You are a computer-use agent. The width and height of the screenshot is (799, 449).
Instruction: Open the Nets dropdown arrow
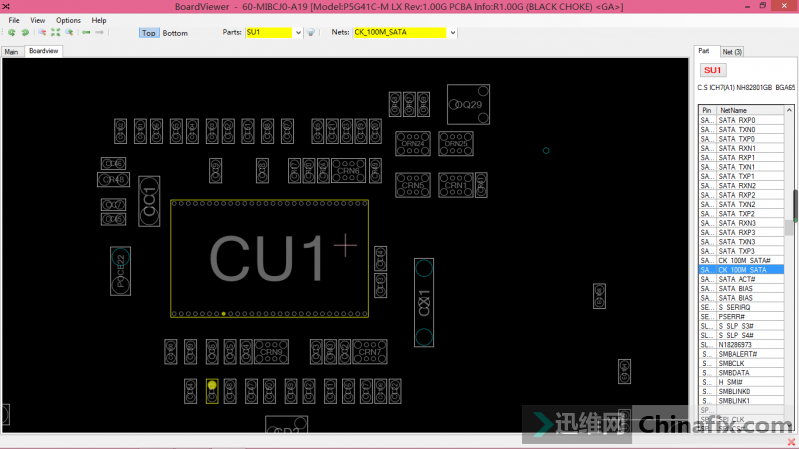pyautogui.click(x=452, y=33)
